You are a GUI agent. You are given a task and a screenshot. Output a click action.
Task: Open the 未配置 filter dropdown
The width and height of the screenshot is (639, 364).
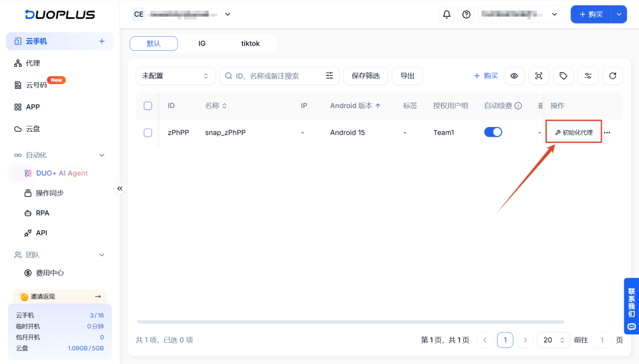[x=175, y=76]
